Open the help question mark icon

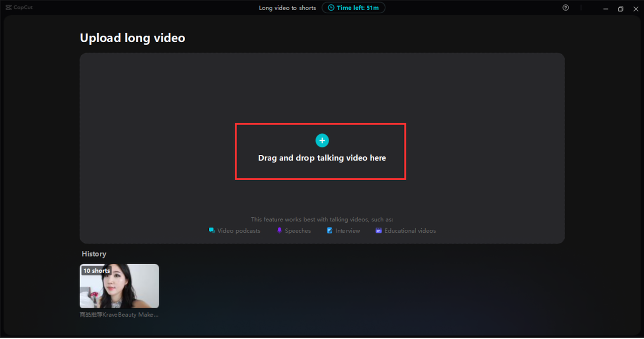pos(566,8)
